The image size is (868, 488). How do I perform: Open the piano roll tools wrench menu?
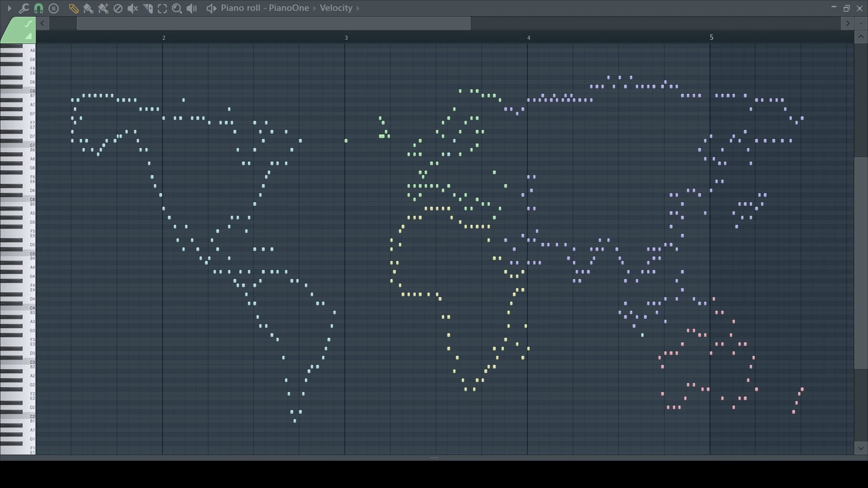click(24, 8)
